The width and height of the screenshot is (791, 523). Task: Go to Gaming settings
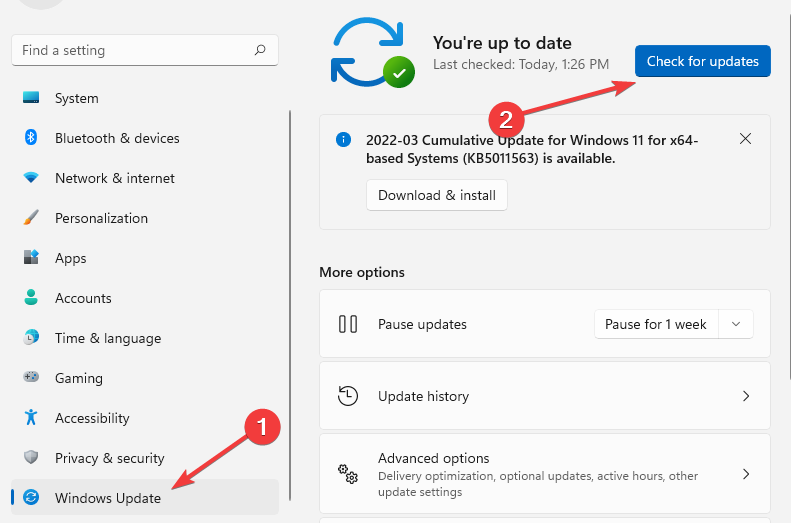(x=145, y=378)
